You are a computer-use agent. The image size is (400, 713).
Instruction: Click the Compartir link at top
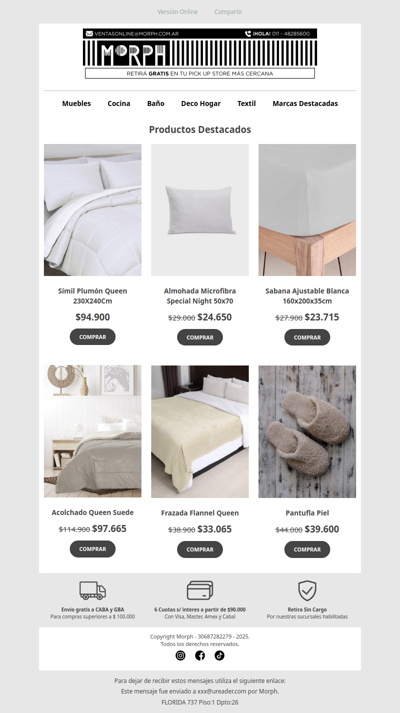tap(228, 12)
